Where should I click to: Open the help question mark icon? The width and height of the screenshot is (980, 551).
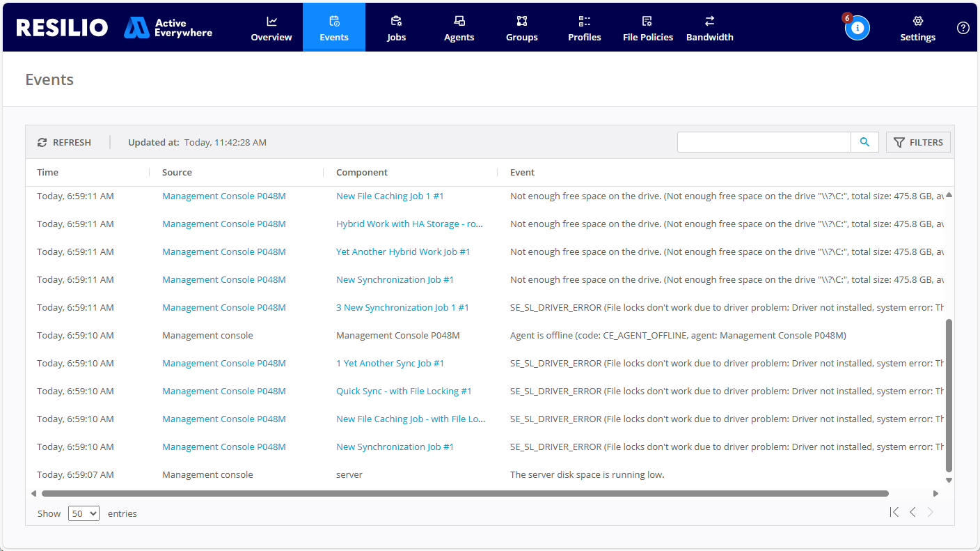pyautogui.click(x=963, y=28)
